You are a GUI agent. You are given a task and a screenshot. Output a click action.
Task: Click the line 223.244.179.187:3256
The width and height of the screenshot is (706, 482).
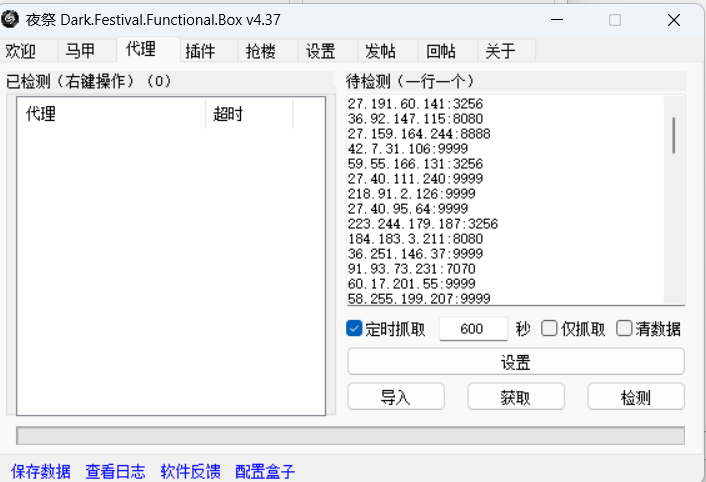[x=423, y=224]
